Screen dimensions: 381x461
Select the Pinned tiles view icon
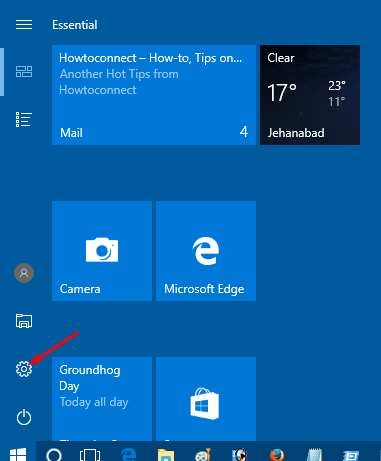pos(24,71)
